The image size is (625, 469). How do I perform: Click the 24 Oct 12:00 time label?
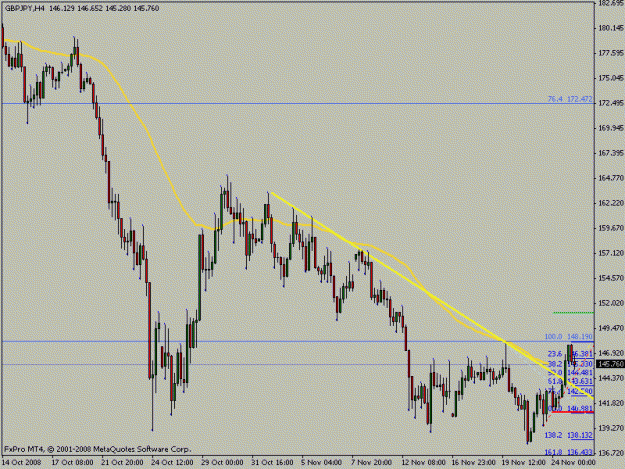[172, 462]
